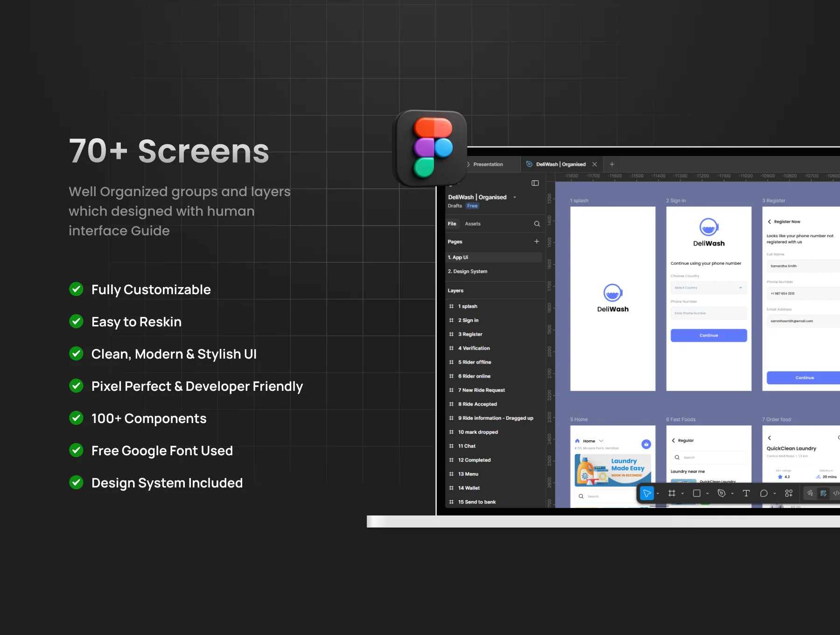
Task: Expand Frame tool options chevron
Action: (682, 494)
